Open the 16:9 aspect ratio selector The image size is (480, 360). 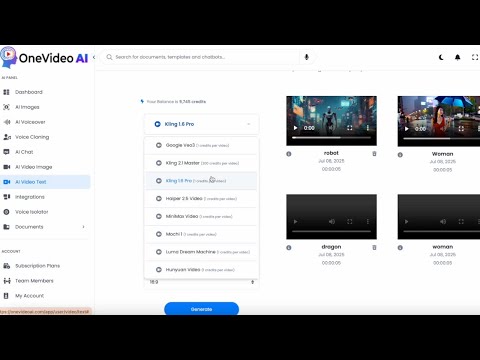coord(201,282)
